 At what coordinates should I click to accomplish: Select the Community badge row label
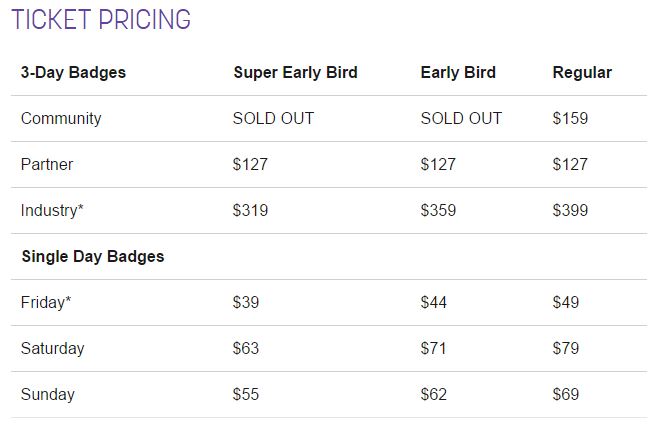pyautogui.click(x=61, y=118)
